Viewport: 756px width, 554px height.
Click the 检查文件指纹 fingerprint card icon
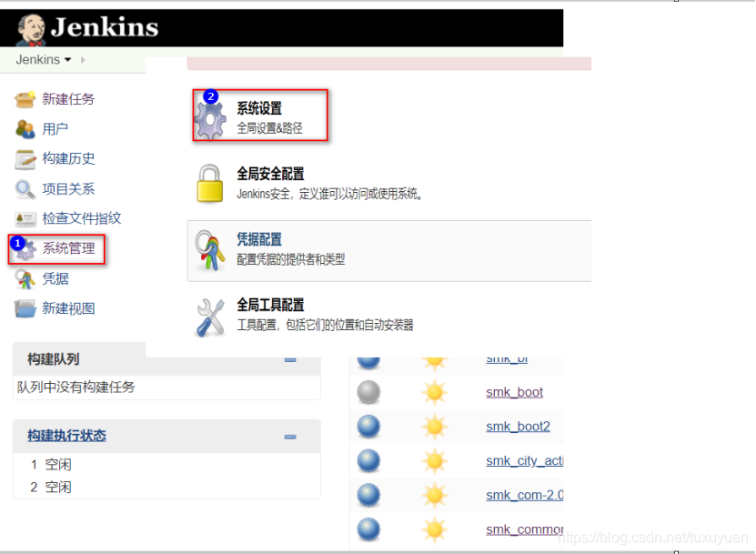pyautogui.click(x=25, y=219)
